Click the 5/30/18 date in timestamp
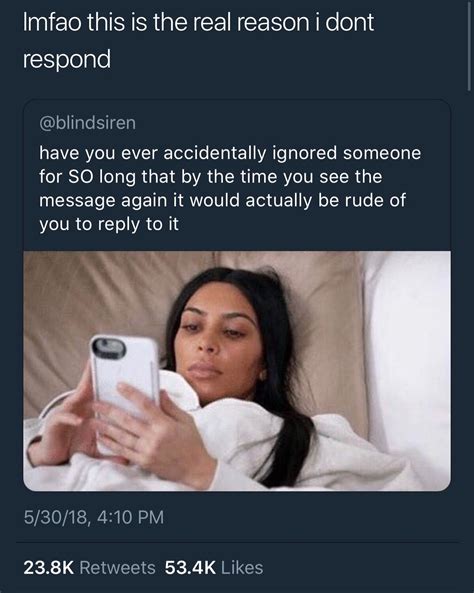The height and width of the screenshot is (593, 474). [x=57, y=517]
